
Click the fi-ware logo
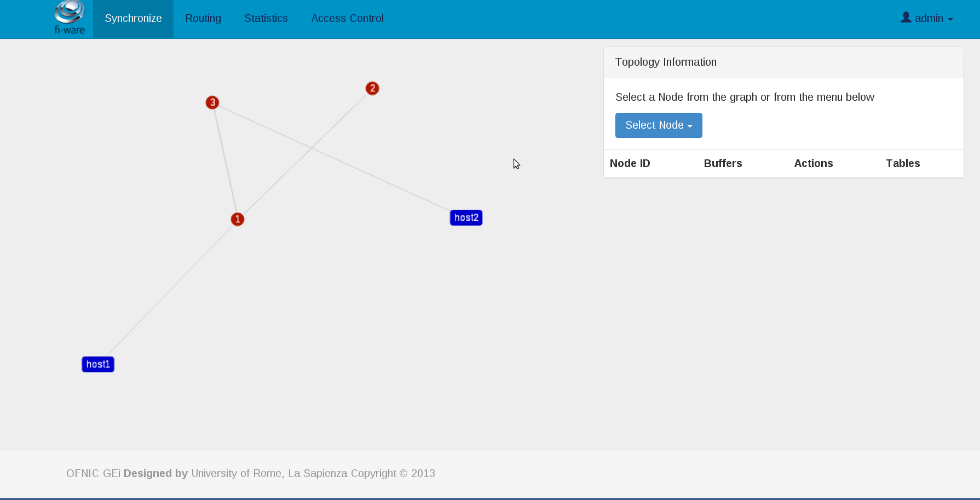pos(70,18)
